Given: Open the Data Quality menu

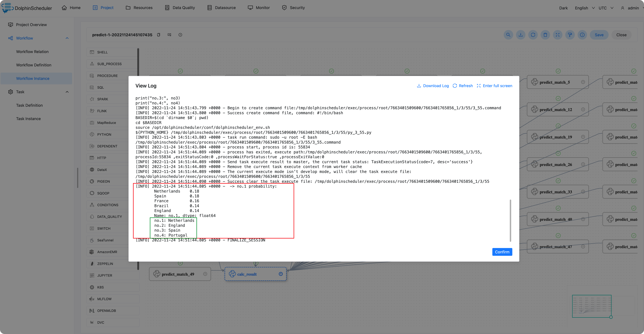Looking at the screenshot, I should pyautogui.click(x=180, y=8).
